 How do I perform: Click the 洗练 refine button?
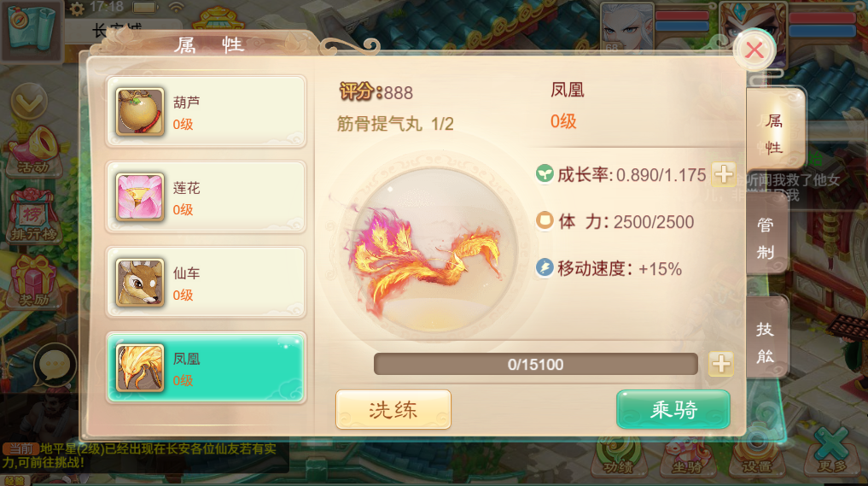[x=393, y=409]
